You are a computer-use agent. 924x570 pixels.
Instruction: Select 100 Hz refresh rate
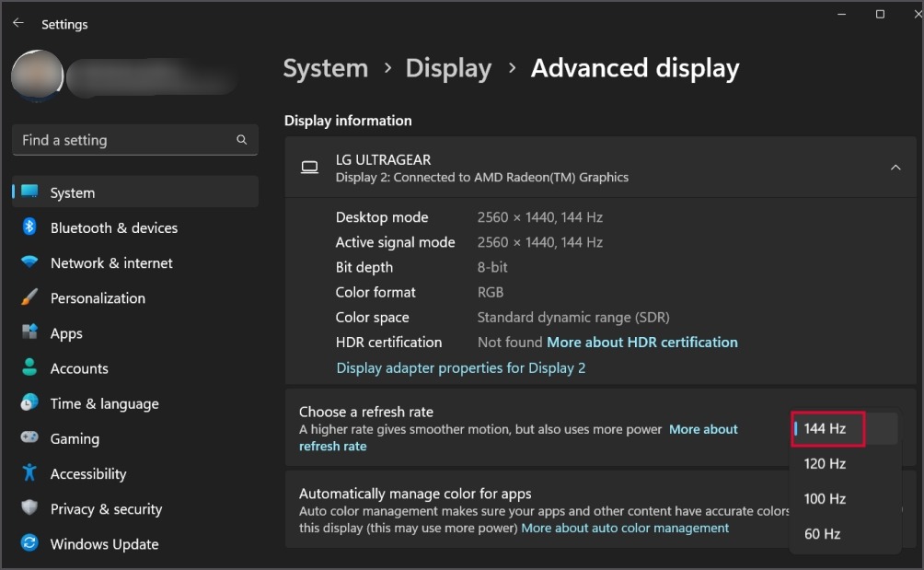pyautogui.click(x=844, y=499)
